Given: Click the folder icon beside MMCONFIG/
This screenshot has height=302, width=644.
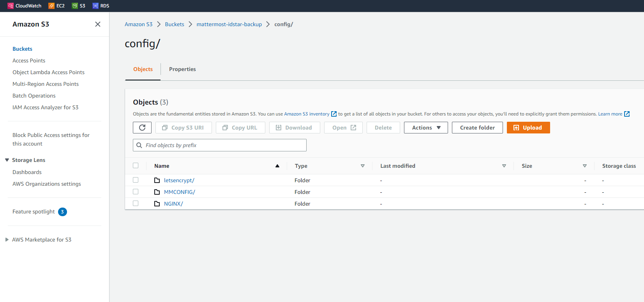Looking at the screenshot, I should [157, 192].
